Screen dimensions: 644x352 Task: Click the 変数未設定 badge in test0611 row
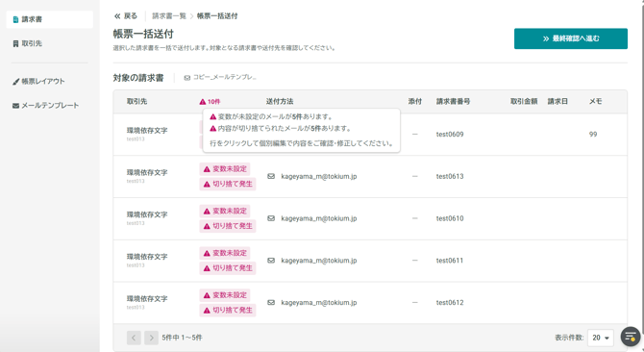[x=225, y=254]
